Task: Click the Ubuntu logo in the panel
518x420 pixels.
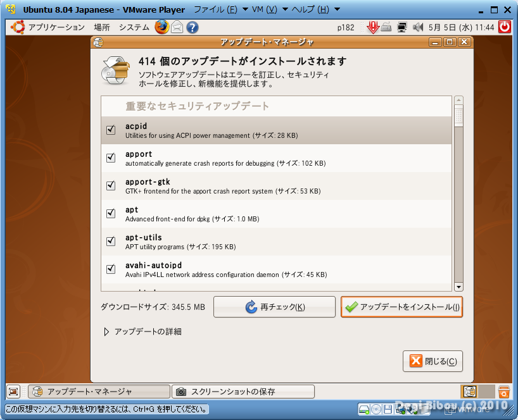Action: 18,27
